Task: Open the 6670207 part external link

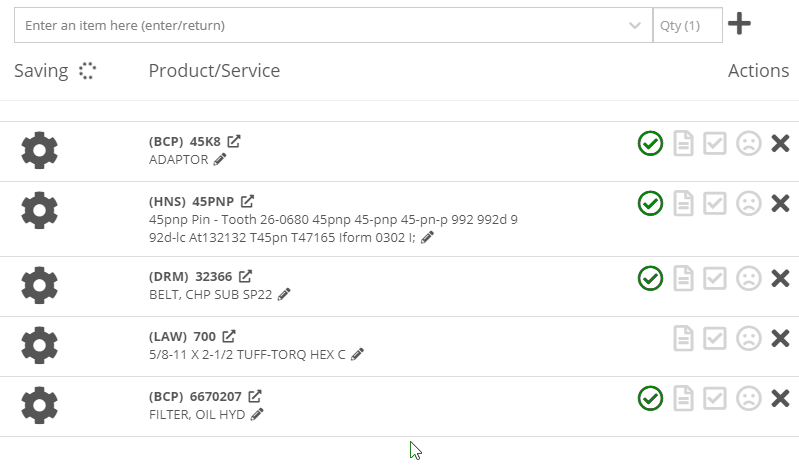Action: (255, 396)
